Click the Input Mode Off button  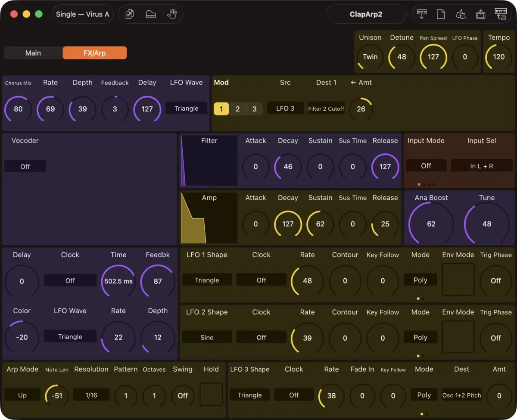(426, 166)
